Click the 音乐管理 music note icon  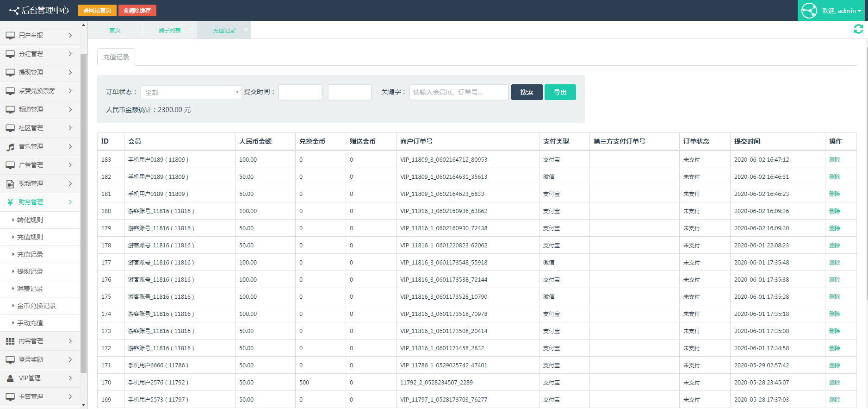[10, 147]
